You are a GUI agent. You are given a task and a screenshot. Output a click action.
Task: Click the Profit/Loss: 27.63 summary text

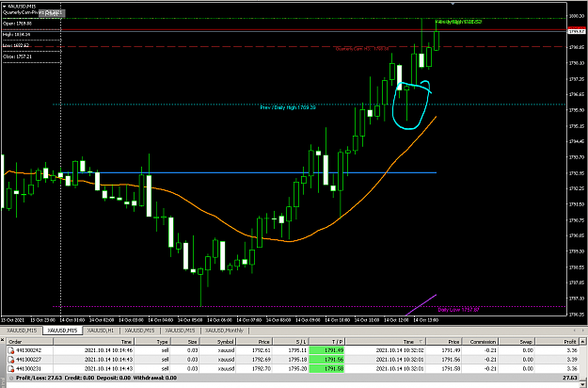pyautogui.click(x=40, y=378)
